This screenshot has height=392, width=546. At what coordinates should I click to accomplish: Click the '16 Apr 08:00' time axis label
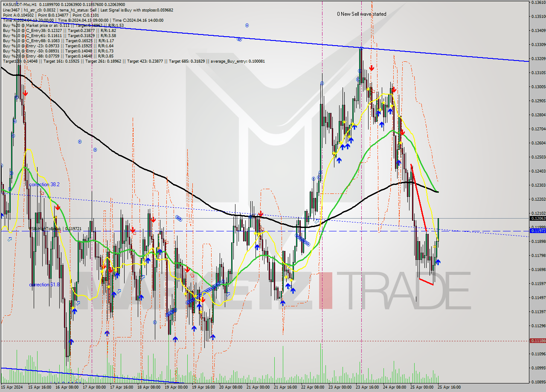pyautogui.click(x=67, y=387)
